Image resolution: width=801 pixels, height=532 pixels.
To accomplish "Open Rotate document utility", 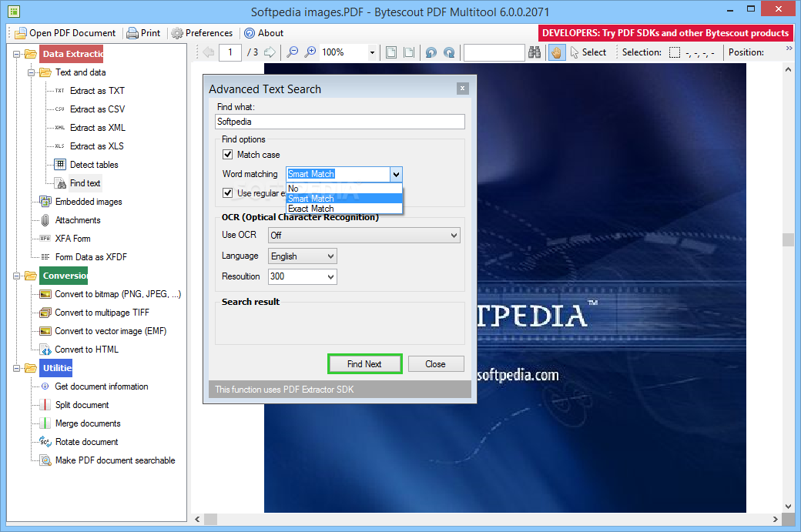I will pos(86,442).
